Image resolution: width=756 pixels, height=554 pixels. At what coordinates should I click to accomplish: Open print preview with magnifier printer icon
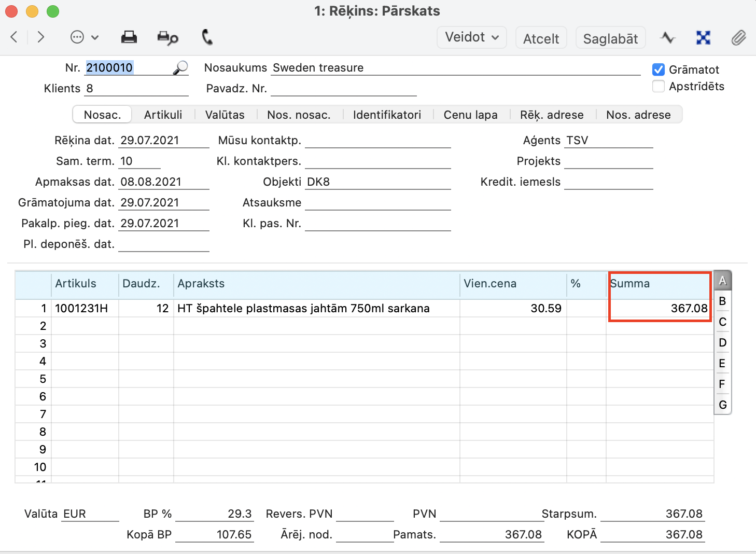[167, 38]
